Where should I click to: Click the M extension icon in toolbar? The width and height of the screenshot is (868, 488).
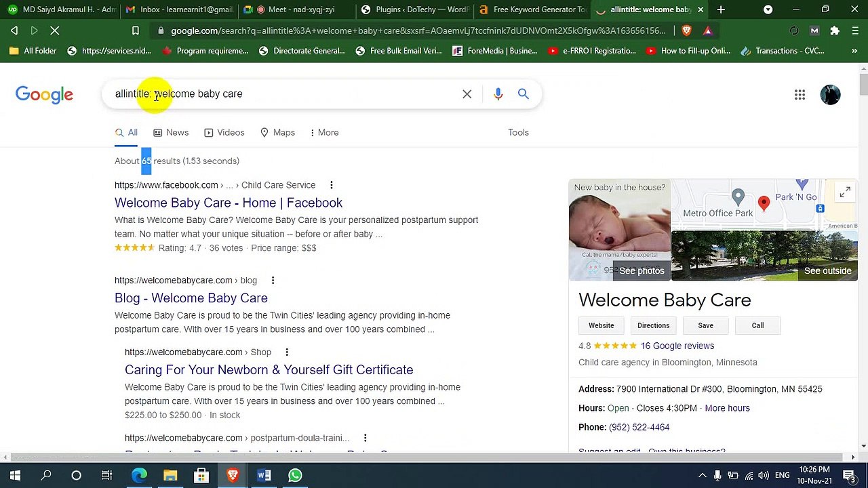tap(814, 30)
